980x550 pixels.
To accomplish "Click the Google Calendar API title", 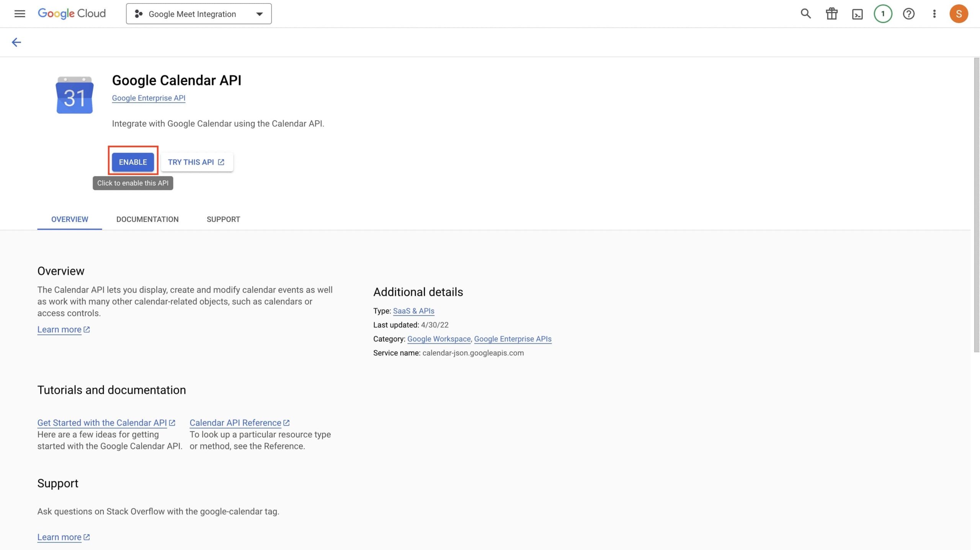I will point(176,80).
